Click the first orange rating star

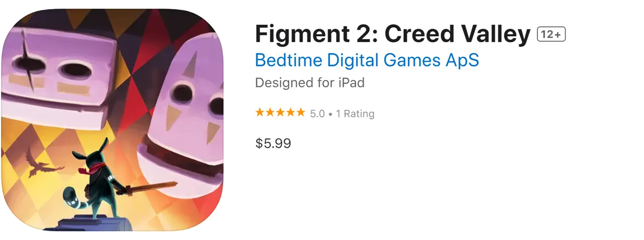(x=260, y=113)
